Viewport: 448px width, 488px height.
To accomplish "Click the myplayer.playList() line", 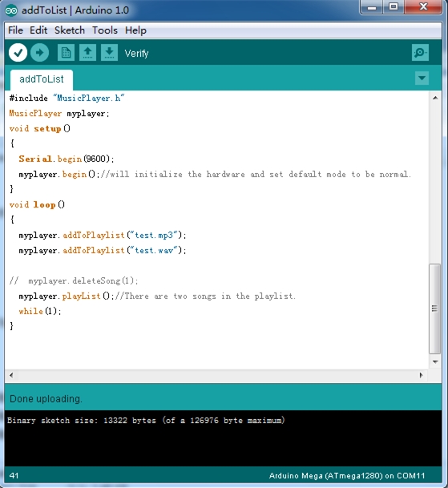I will (x=157, y=296).
